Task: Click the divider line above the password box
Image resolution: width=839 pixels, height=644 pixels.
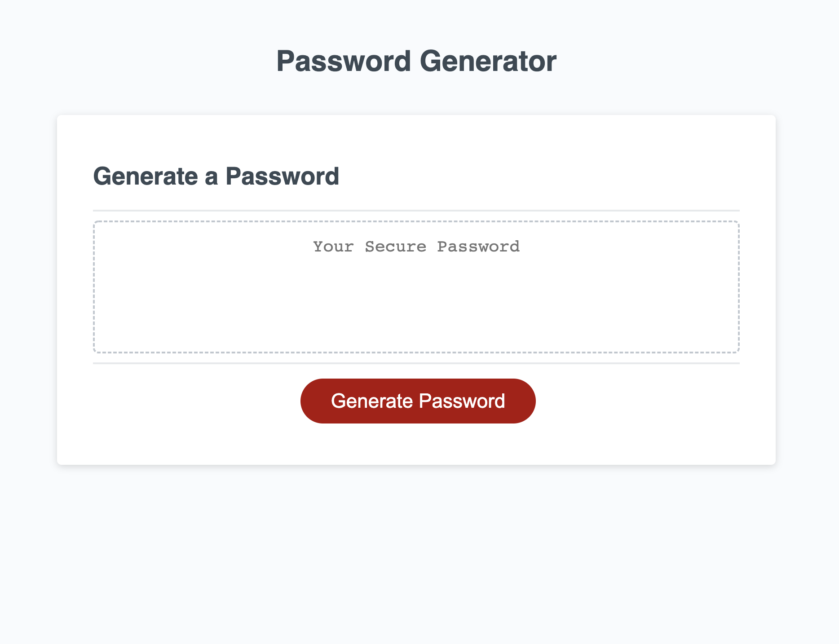Action: [416, 208]
